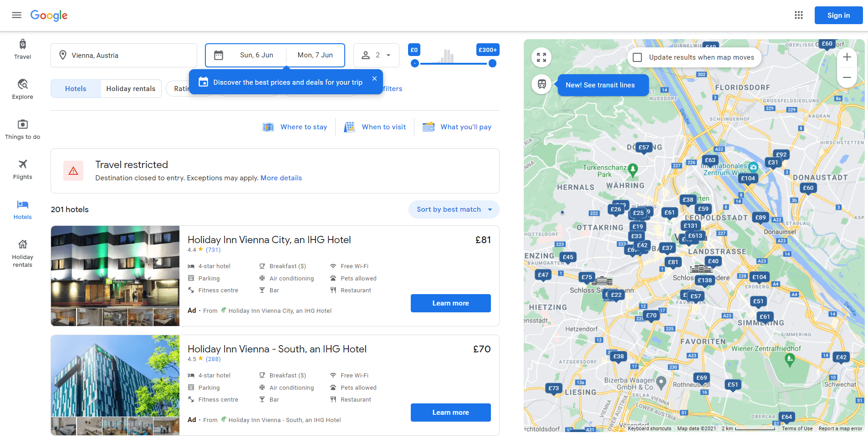This screenshot has height=438, width=868.
Task: Open Sort by best match dropdown
Action: (x=454, y=209)
